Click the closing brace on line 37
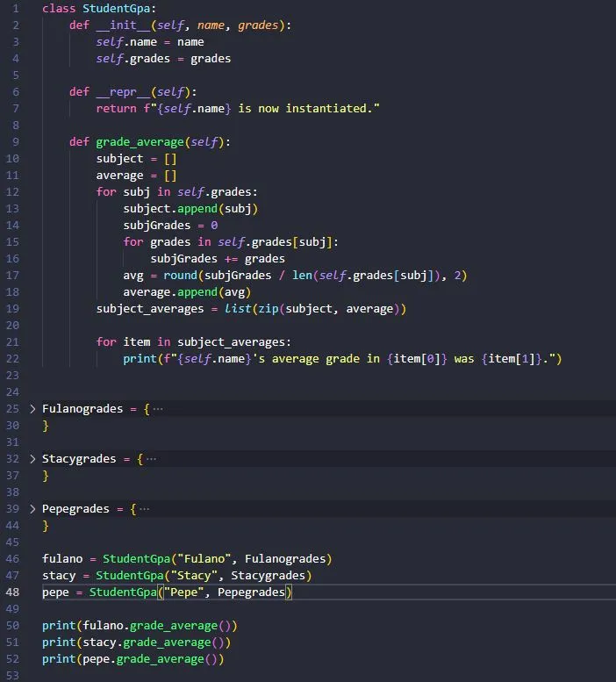The width and height of the screenshot is (616, 682). point(46,476)
